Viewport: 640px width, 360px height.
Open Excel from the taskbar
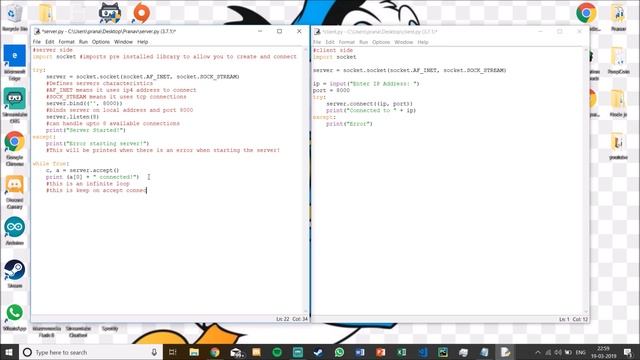point(401,352)
